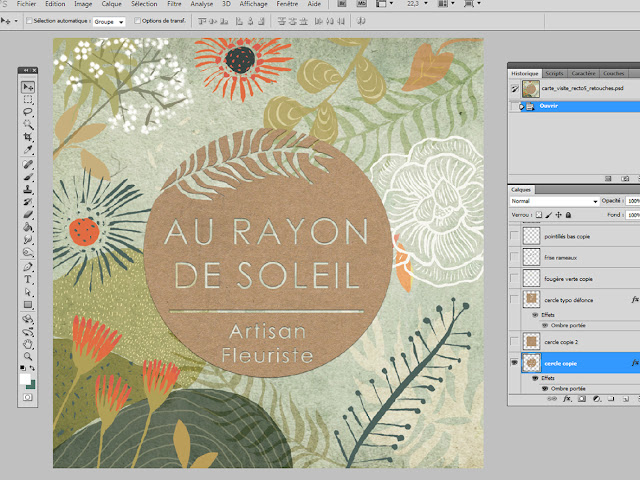Switch to the Couches tab
Viewport: 640px width, 480px height.
pos(613,73)
